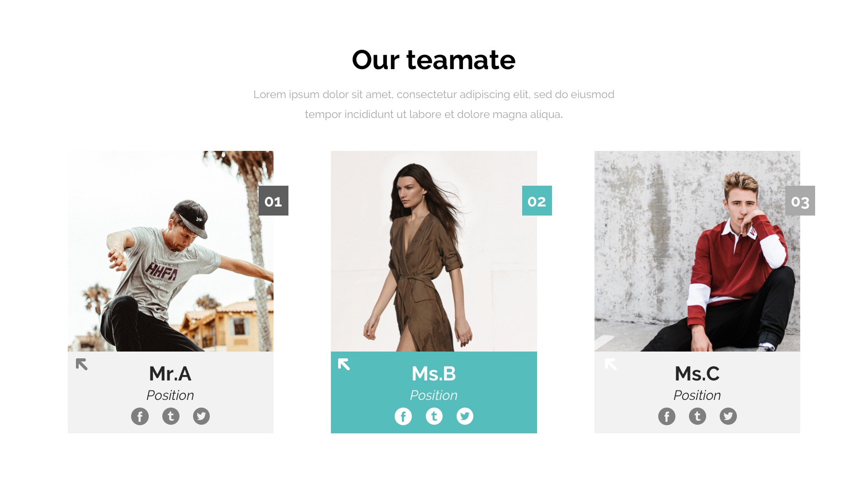Image resolution: width=868 pixels, height=488 pixels.
Task: Visit Ms.C's Twitter icon
Action: coord(728,416)
